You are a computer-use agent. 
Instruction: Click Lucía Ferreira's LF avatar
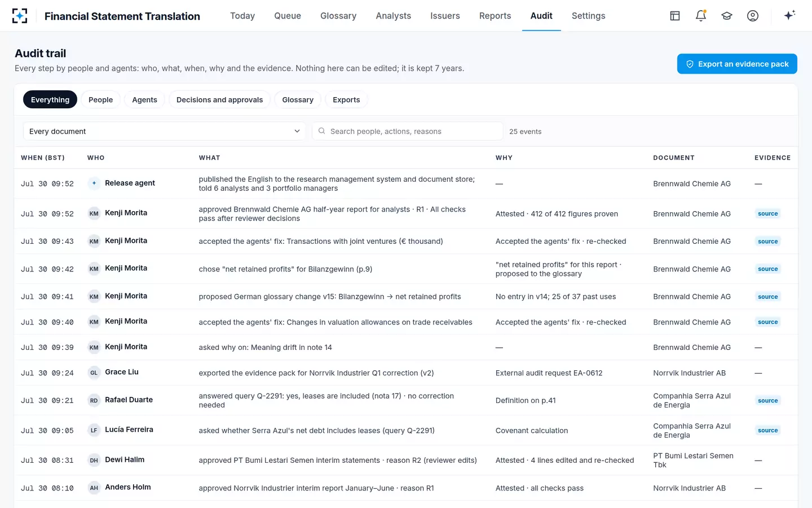coord(94,430)
